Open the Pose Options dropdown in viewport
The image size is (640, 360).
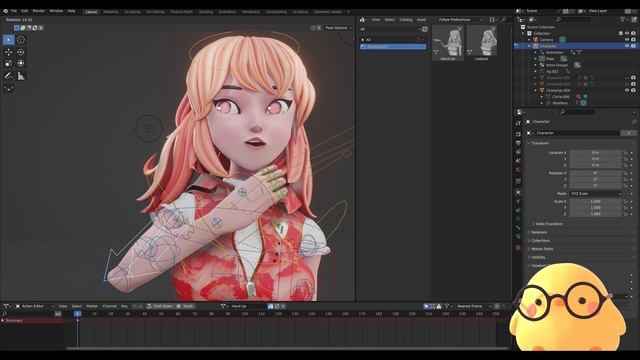[338, 28]
